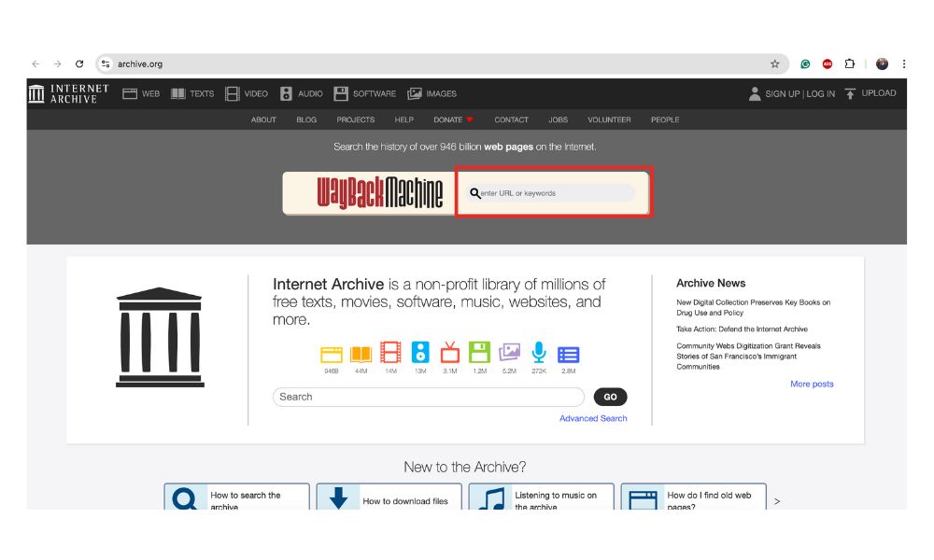Select the red television icon
Image resolution: width=934 pixels, height=560 pixels.
450,352
